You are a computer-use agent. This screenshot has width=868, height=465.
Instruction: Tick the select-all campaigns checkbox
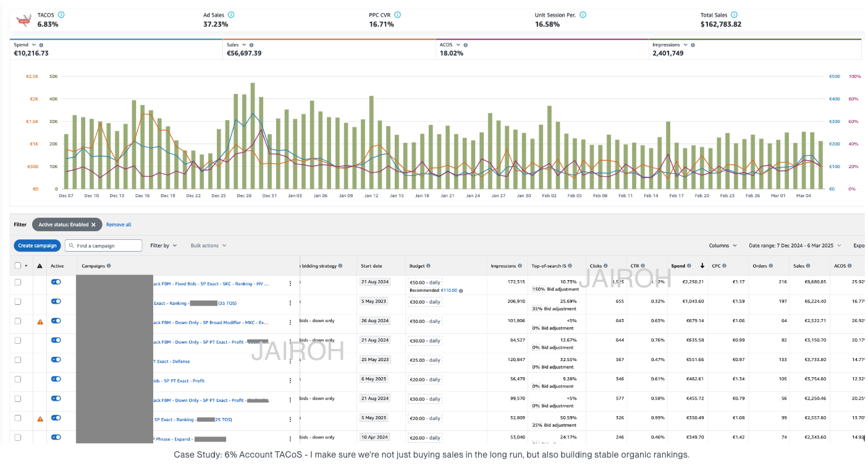(17, 266)
